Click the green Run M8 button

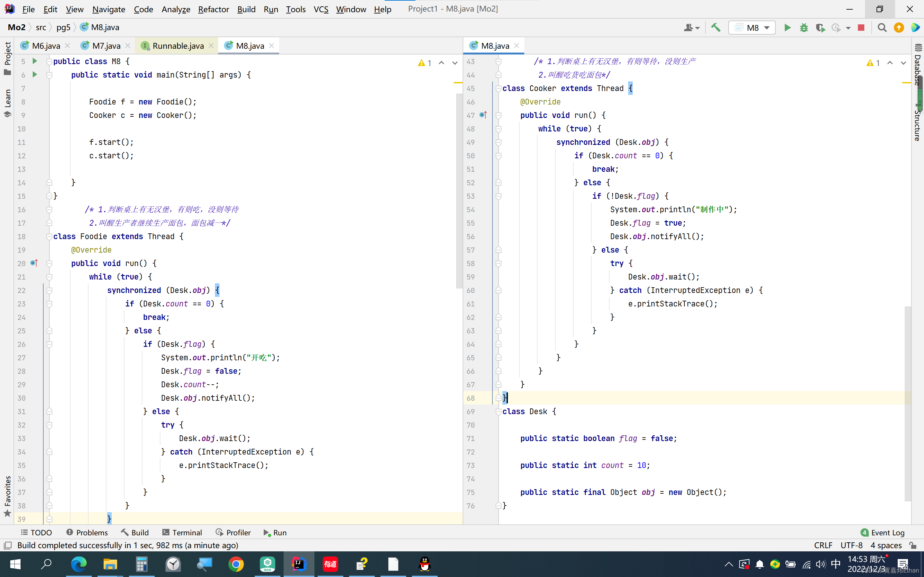tap(787, 28)
